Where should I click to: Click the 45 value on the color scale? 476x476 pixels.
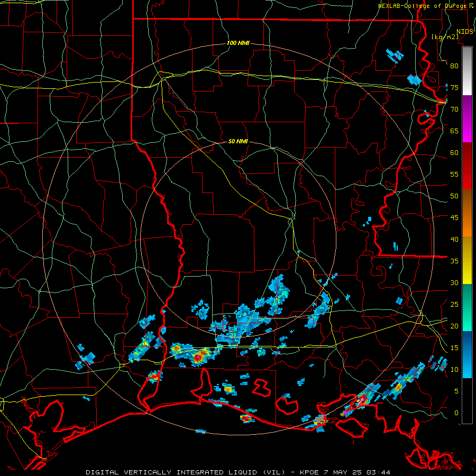454,218
